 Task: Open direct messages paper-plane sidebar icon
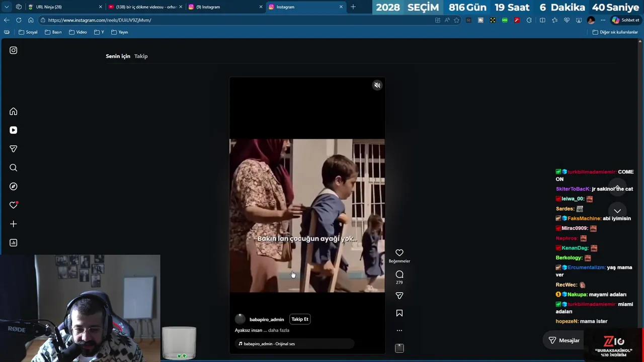point(14,149)
